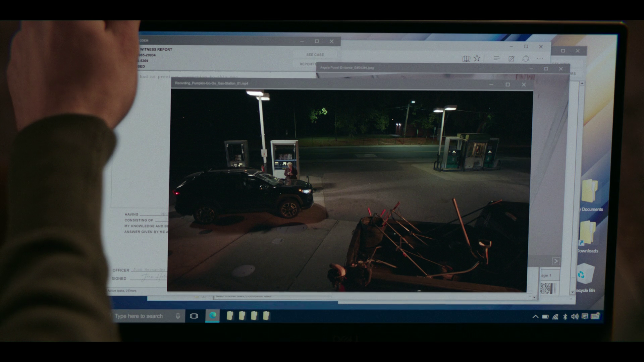The width and height of the screenshot is (644, 362).
Task: Close the witness report window
Action: tap(331, 41)
